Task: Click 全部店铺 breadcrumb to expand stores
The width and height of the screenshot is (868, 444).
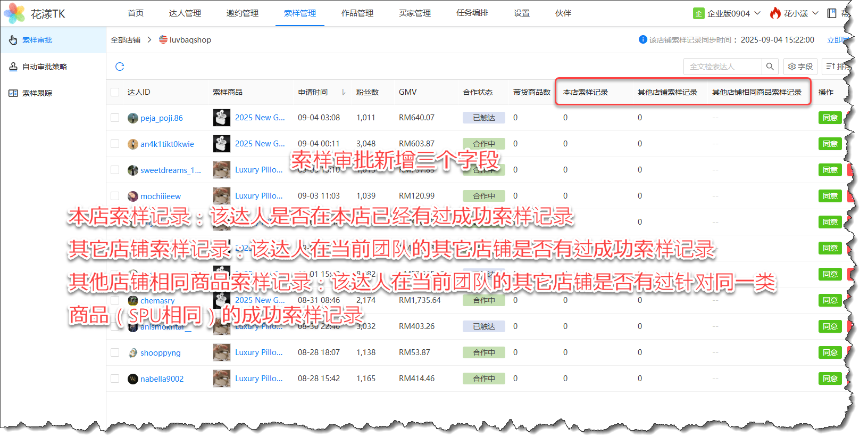Action: (126, 40)
